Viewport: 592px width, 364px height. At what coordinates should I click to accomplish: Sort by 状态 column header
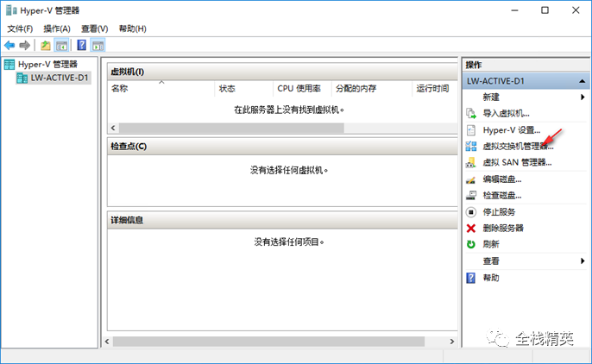pos(244,89)
